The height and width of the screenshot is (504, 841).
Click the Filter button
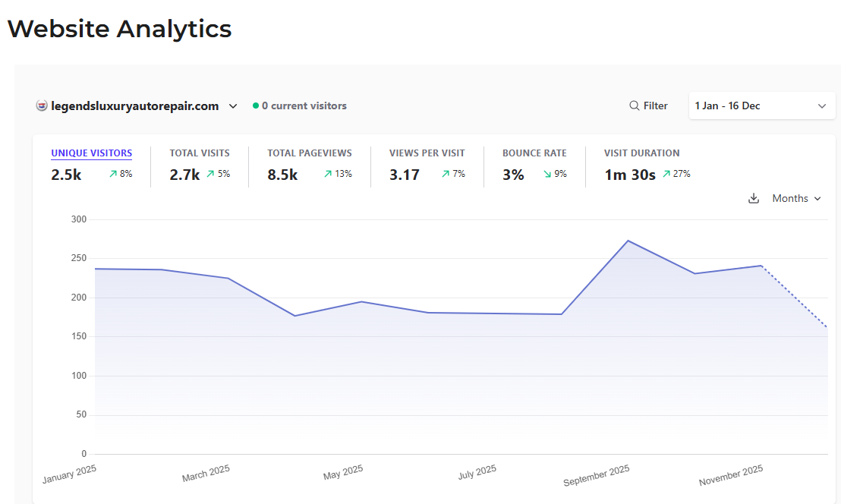pyautogui.click(x=648, y=106)
